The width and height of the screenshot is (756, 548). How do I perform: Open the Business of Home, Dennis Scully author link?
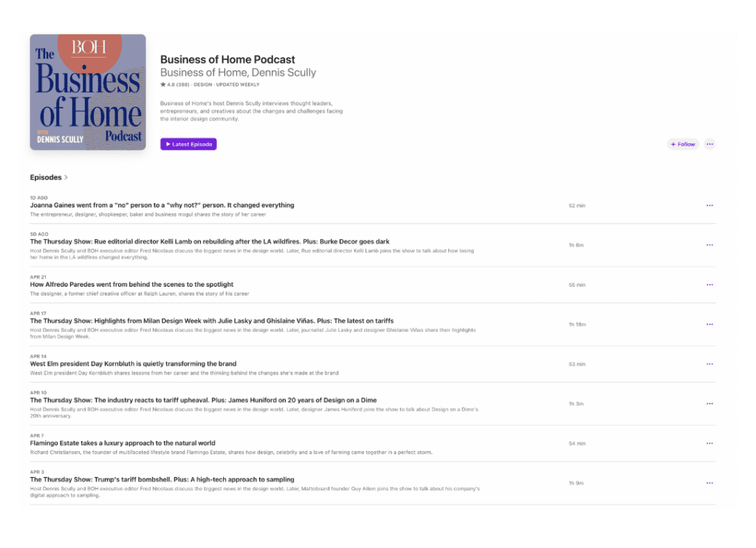click(x=238, y=72)
